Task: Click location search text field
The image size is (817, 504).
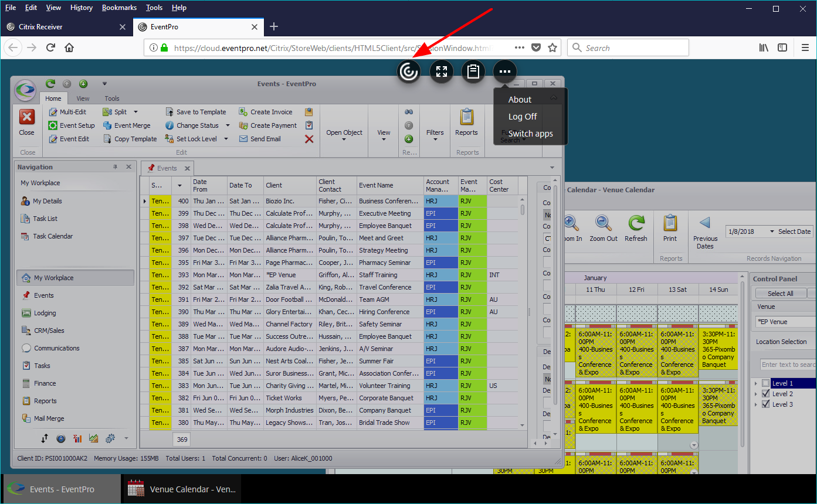Action: [x=788, y=365]
